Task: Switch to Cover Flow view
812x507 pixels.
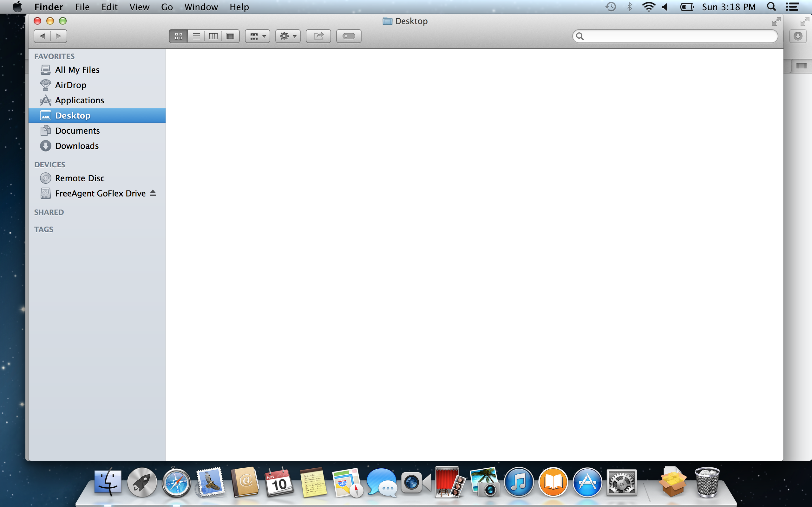Action: 231,36
